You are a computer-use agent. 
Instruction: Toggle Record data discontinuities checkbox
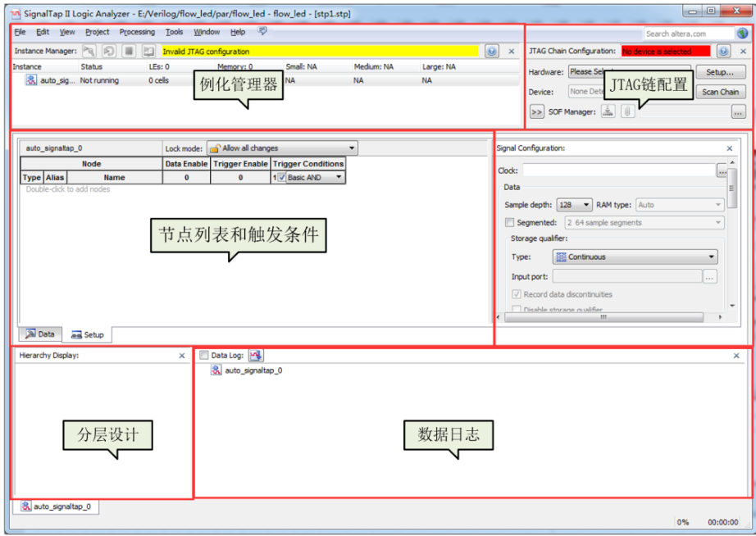click(517, 294)
